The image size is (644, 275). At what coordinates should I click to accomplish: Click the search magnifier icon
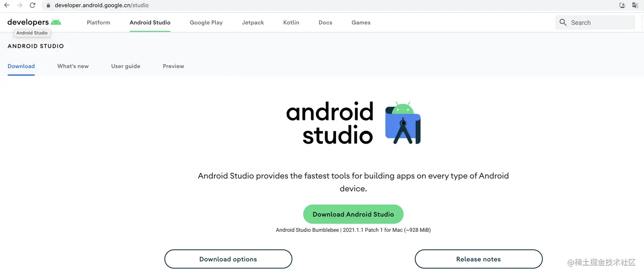tap(563, 23)
